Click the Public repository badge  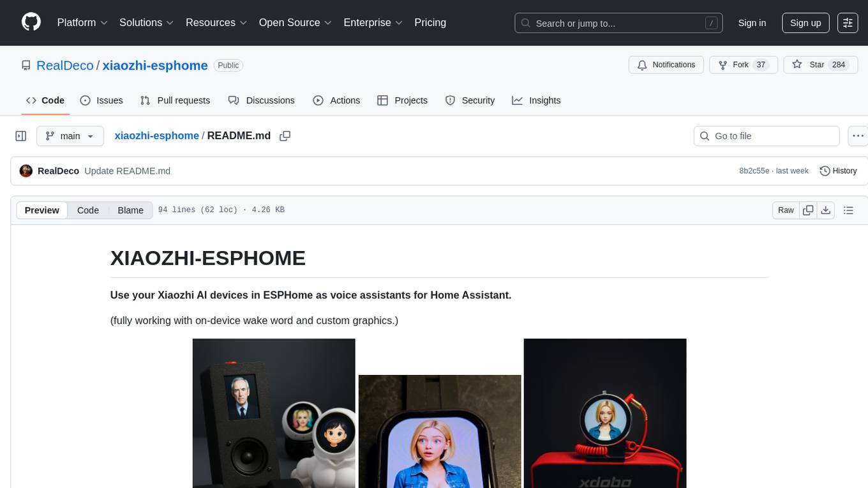pyautogui.click(x=228, y=65)
